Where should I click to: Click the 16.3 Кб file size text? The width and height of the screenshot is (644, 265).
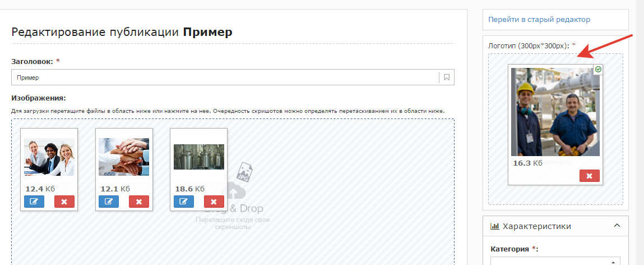click(527, 163)
